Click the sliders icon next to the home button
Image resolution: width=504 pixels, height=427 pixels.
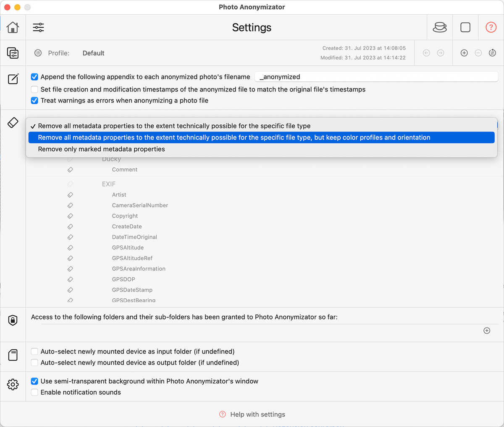pos(38,27)
